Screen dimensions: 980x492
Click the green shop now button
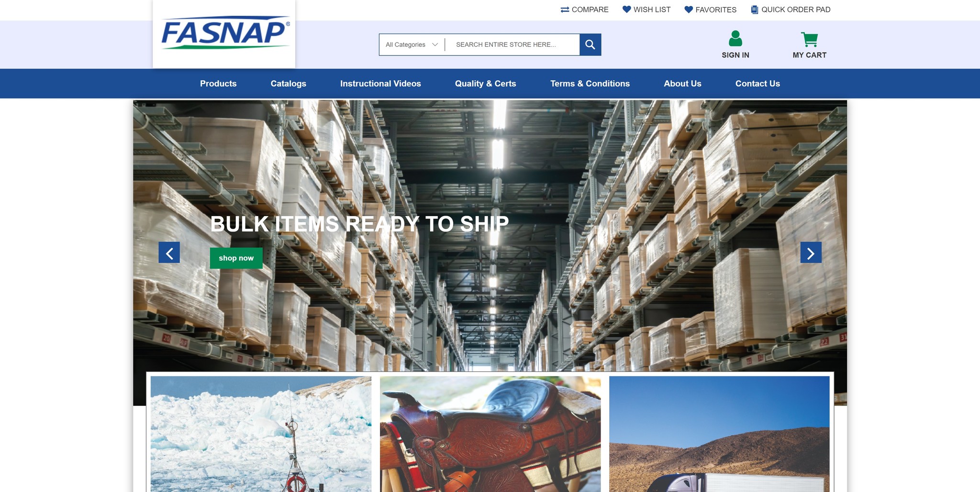[236, 258]
